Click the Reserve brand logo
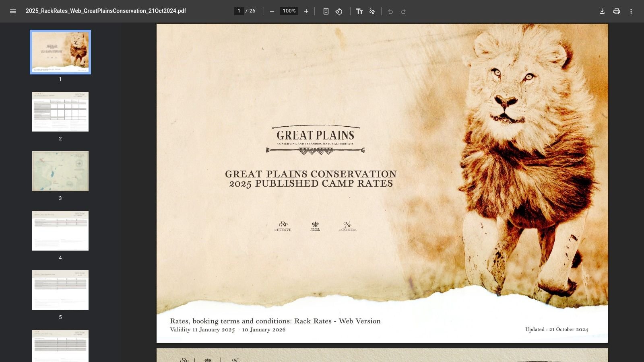 [x=283, y=226]
